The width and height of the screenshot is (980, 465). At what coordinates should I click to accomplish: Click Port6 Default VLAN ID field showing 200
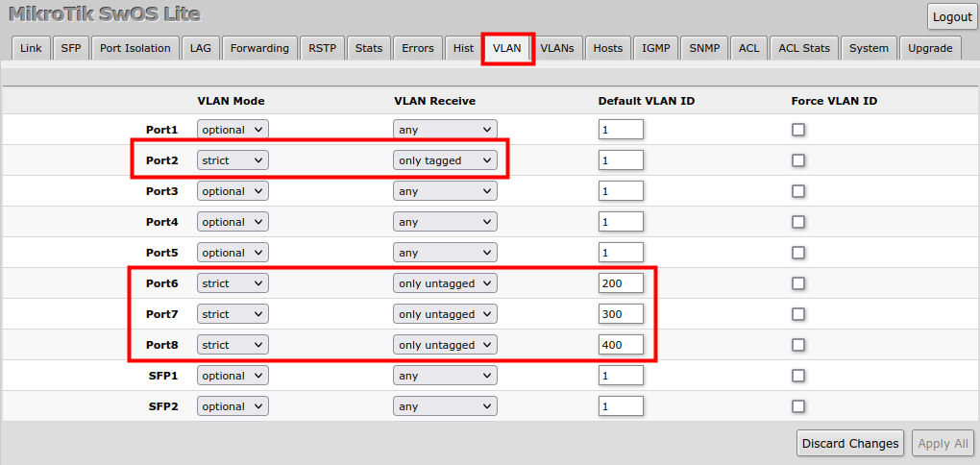pos(621,283)
